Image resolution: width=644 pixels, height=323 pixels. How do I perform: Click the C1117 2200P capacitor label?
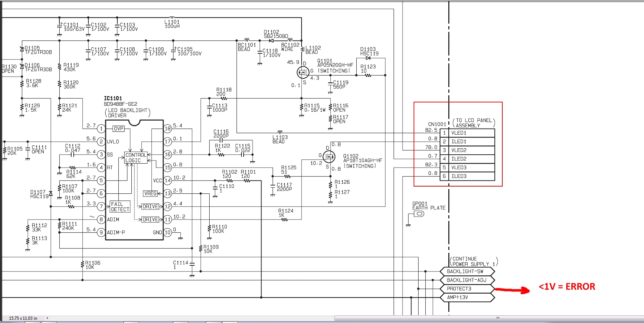[x=284, y=187]
